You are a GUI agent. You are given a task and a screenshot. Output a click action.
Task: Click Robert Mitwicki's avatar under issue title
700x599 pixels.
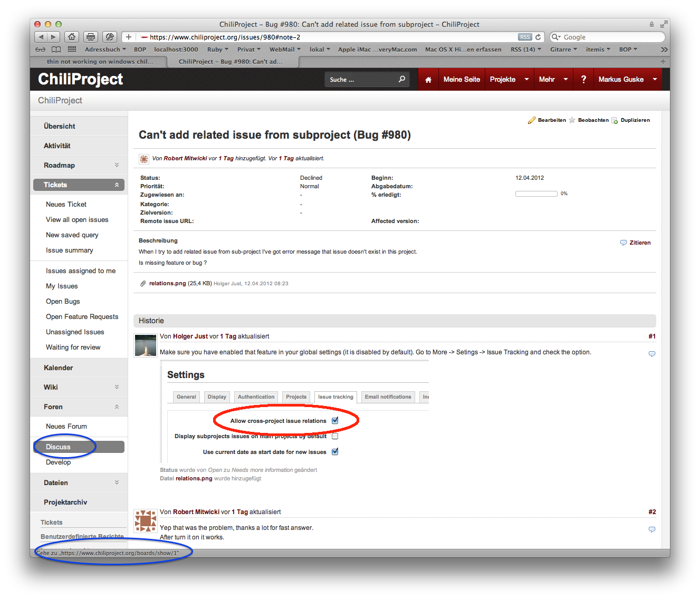tap(143, 159)
